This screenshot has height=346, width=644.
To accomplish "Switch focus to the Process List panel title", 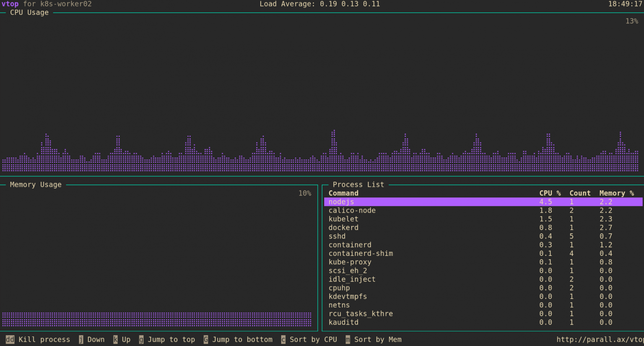I will click(x=358, y=184).
